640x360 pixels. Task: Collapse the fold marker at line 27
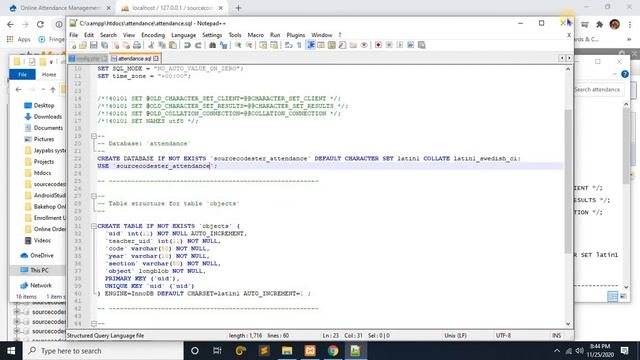[x=94, y=196]
